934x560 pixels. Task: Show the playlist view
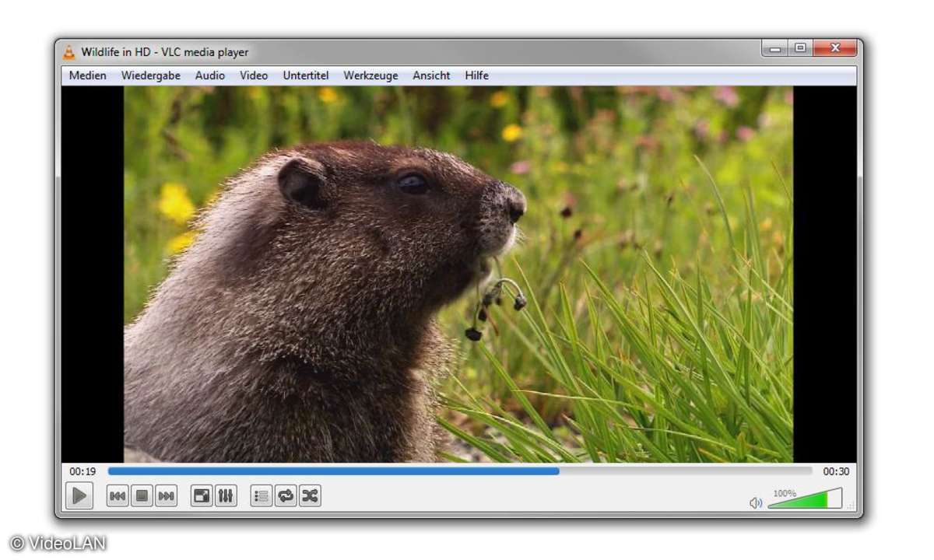coord(262,496)
